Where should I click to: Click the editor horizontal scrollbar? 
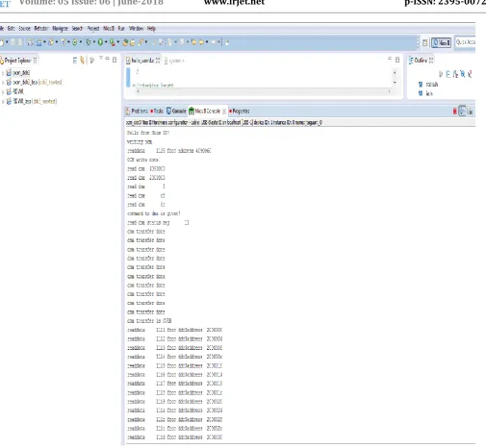pos(264,91)
